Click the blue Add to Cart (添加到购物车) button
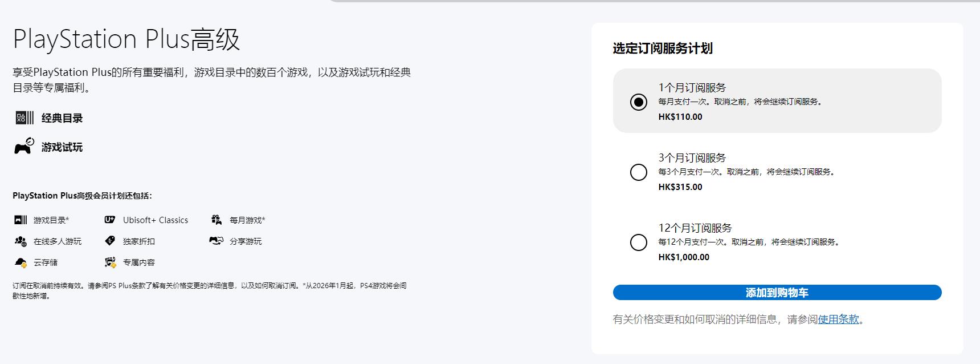 tap(777, 293)
